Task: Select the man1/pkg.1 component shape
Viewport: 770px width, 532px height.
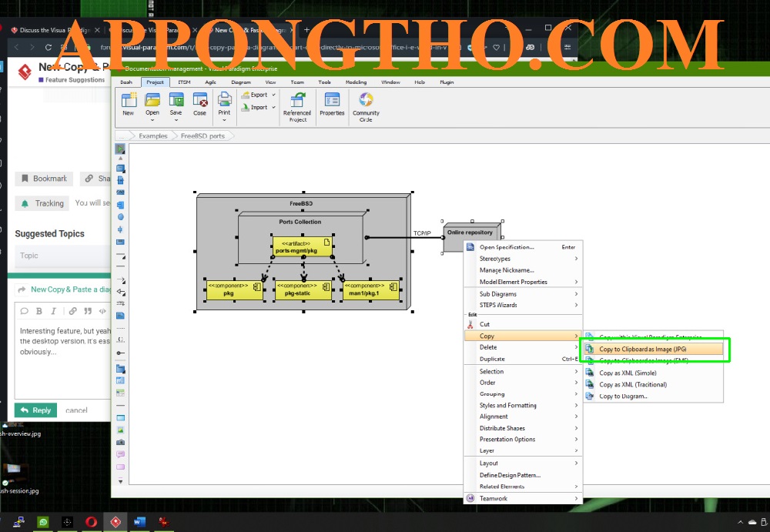Action: 371,289
